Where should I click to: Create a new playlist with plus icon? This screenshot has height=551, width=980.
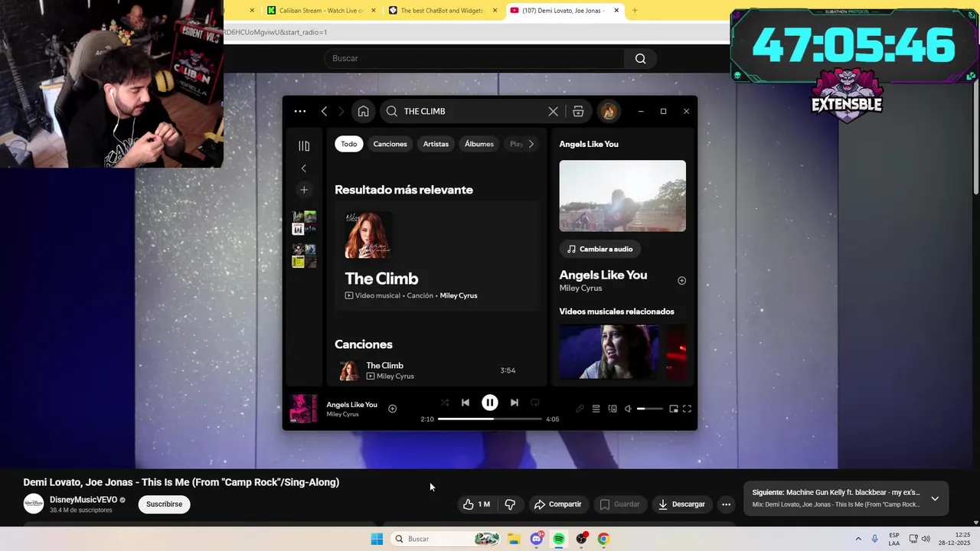click(304, 190)
